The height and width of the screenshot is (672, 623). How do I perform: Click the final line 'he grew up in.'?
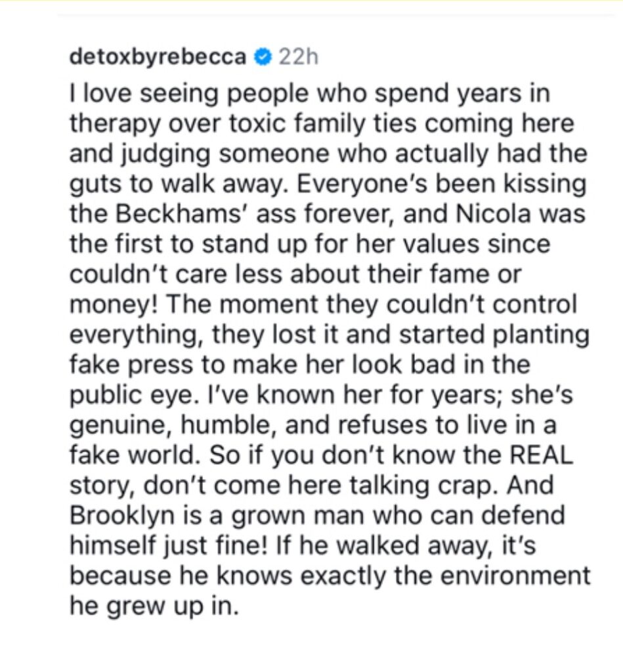tap(154, 606)
